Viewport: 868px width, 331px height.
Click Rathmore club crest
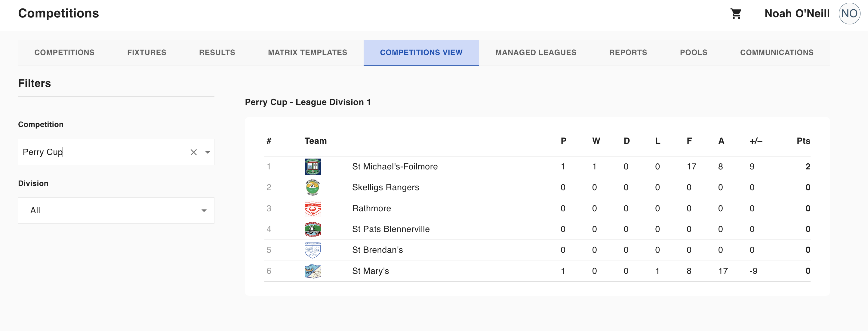point(312,209)
